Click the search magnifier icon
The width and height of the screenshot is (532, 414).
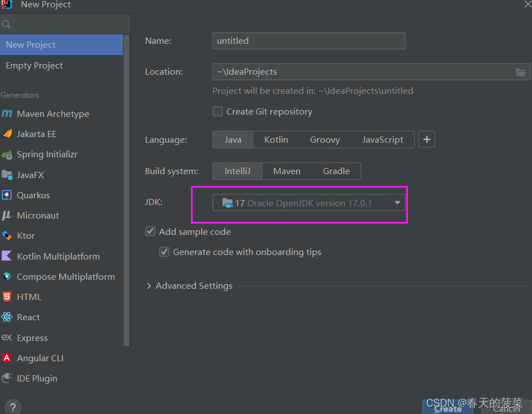point(6,24)
